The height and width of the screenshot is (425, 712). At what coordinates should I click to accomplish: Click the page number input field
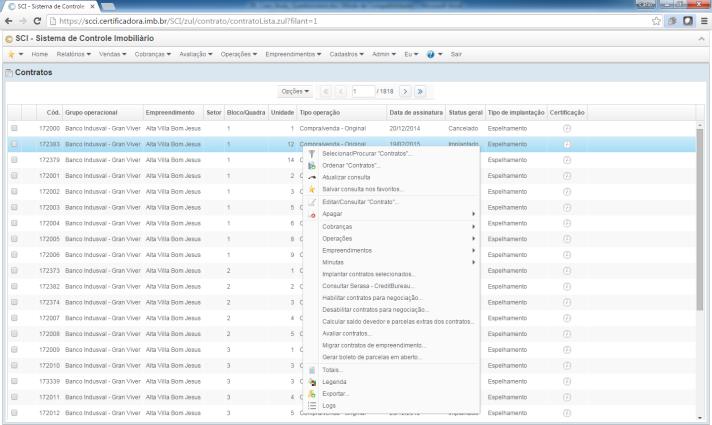click(x=363, y=91)
